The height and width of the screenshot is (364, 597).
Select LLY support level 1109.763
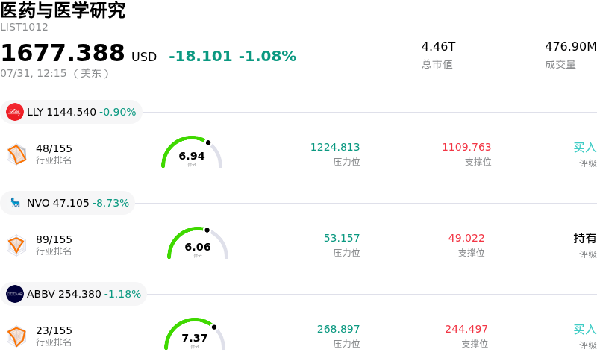coord(466,147)
